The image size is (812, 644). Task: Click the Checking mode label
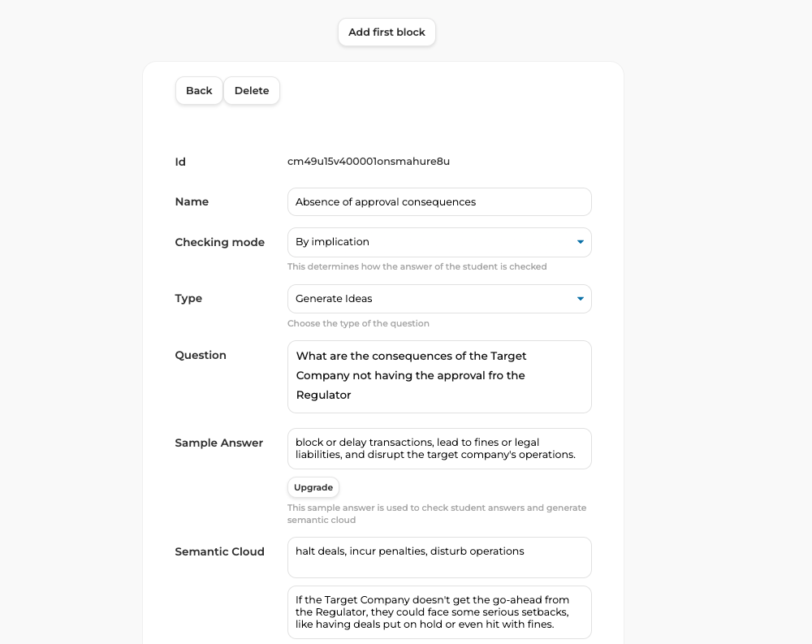point(219,243)
